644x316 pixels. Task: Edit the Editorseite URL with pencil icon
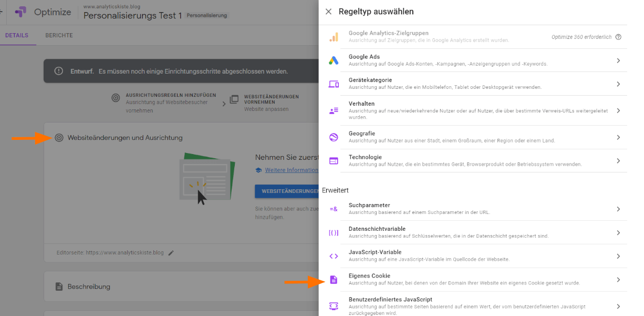click(x=171, y=253)
